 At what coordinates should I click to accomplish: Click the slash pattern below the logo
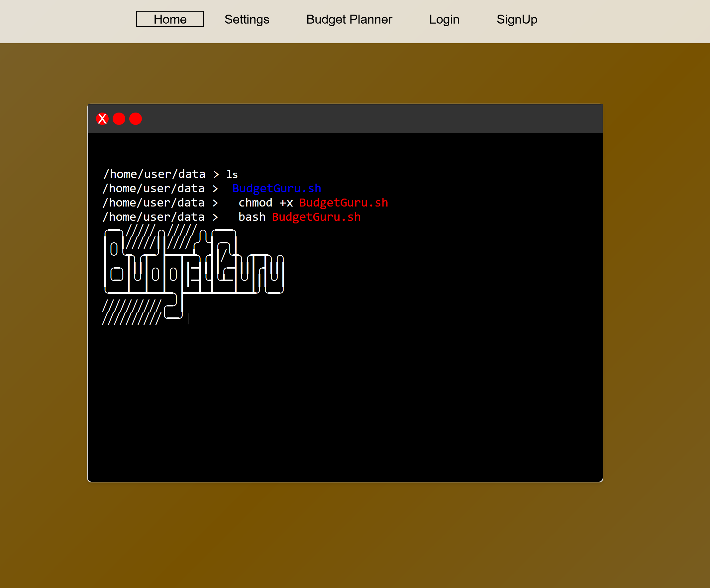coord(131,312)
